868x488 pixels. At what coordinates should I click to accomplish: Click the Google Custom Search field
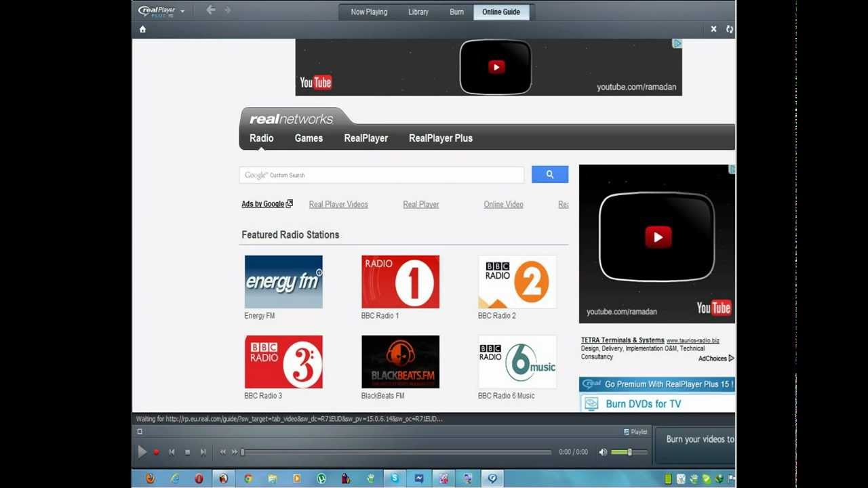382,175
